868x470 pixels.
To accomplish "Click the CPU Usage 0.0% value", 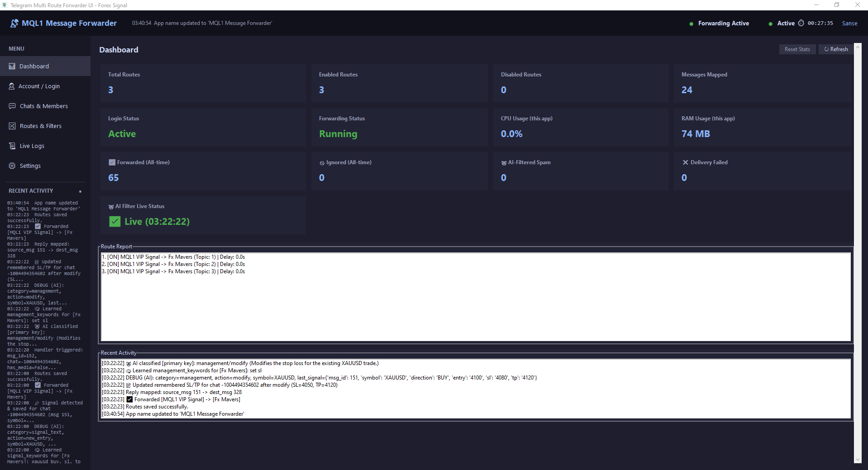I will coord(511,134).
